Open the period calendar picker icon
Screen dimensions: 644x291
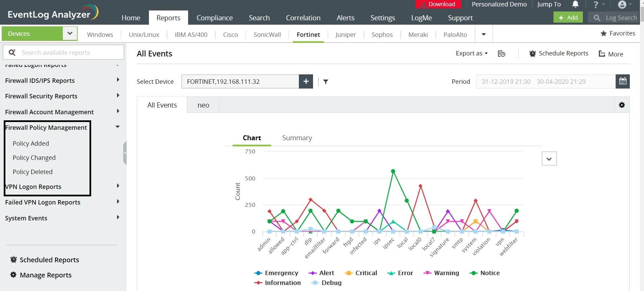622,81
